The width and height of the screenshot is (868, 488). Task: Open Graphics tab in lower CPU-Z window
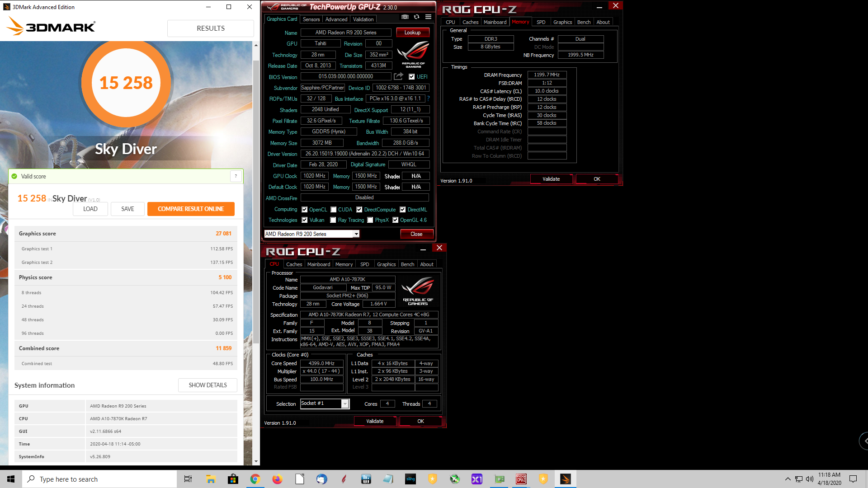386,264
